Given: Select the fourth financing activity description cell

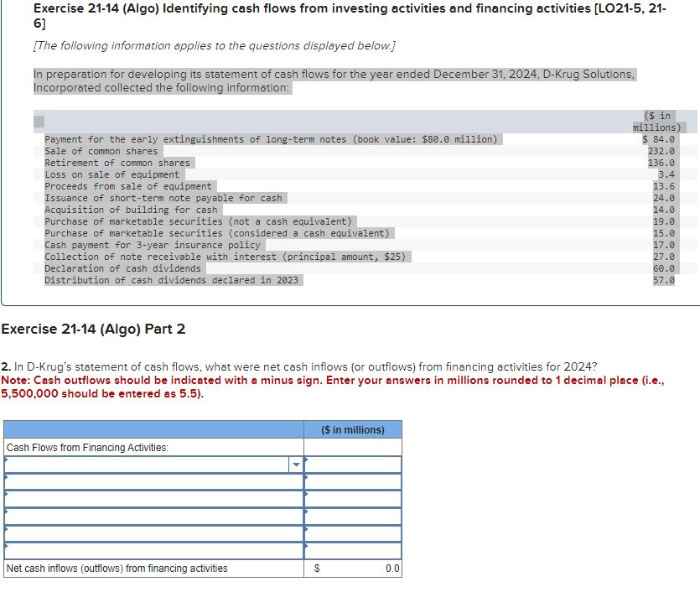Looking at the screenshot, I should pyautogui.click(x=154, y=516).
